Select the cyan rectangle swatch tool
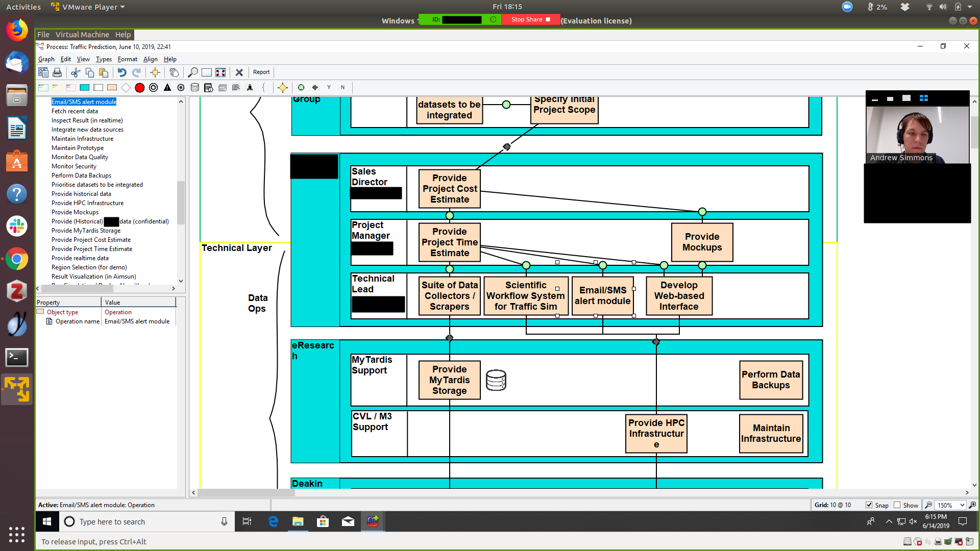980x551 pixels. tap(85, 88)
